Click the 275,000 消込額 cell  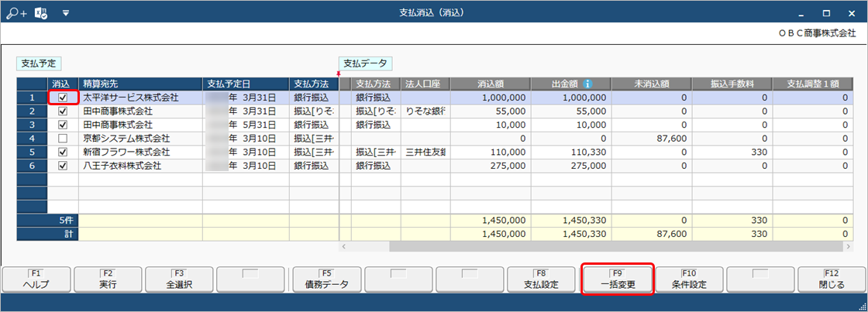[x=491, y=165]
